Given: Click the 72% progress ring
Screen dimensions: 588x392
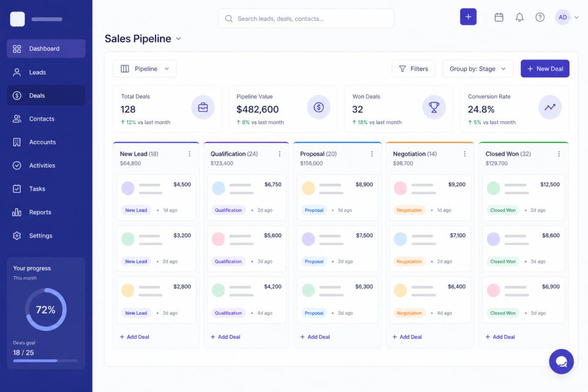Looking at the screenshot, I should 46,309.
